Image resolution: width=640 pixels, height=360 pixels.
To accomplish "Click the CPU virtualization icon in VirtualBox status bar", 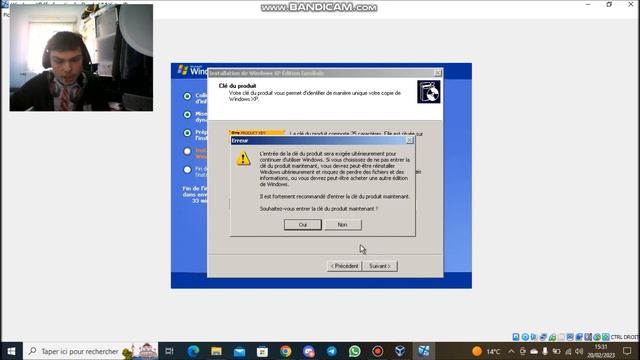I will tap(588, 337).
